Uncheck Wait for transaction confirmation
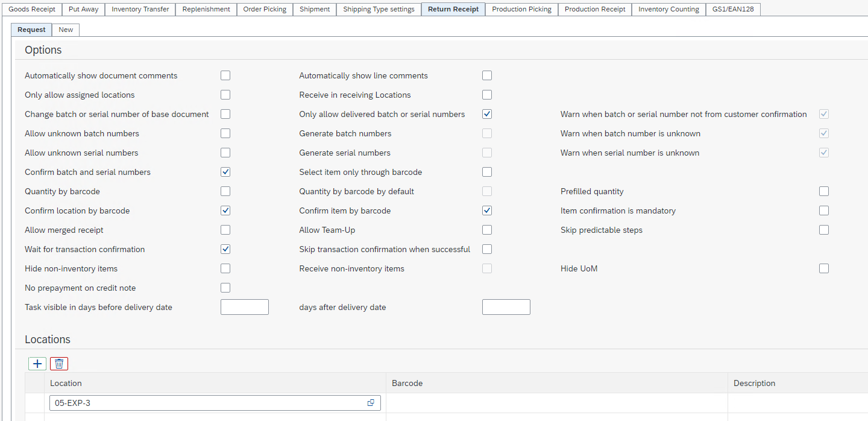The height and width of the screenshot is (421, 868). pyautogui.click(x=225, y=249)
